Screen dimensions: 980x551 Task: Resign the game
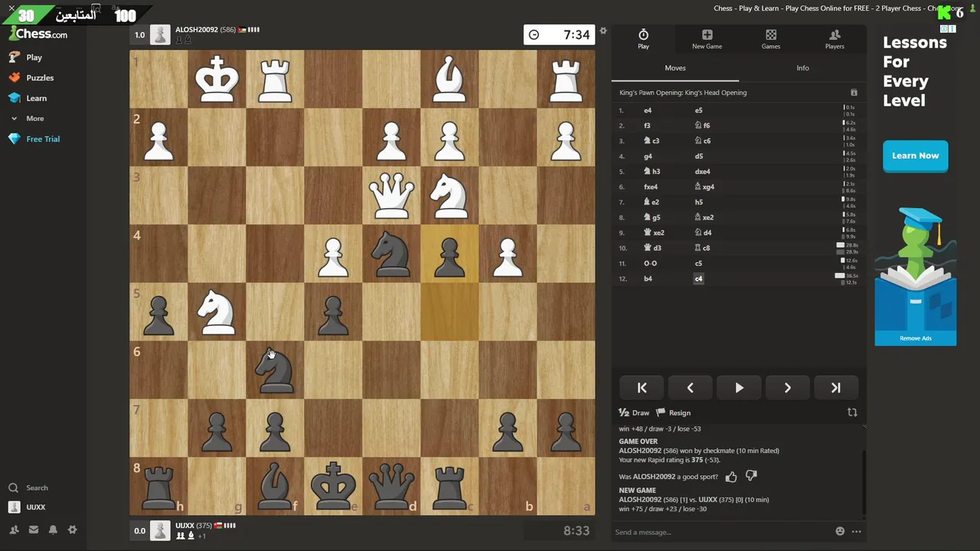click(x=674, y=412)
